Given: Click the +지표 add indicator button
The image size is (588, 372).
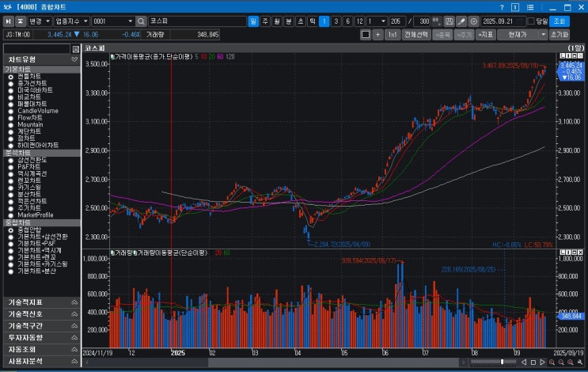Looking at the screenshot, I should click(485, 35).
